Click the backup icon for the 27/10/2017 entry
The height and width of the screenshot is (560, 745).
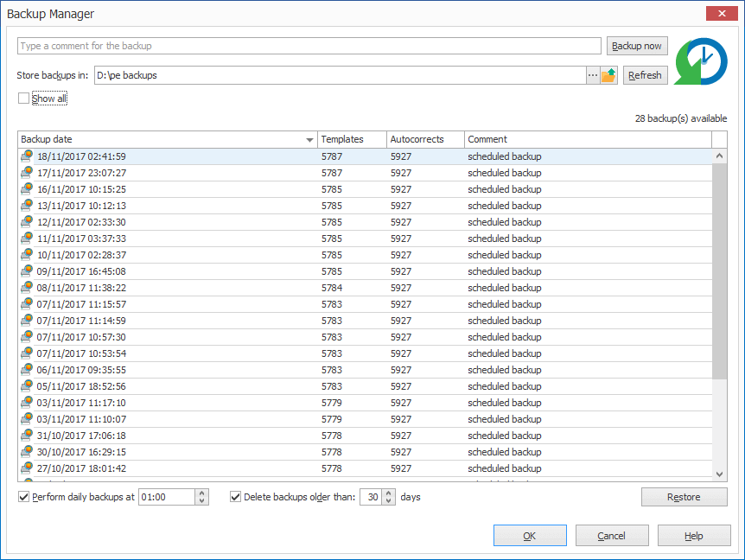click(x=26, y=468)
